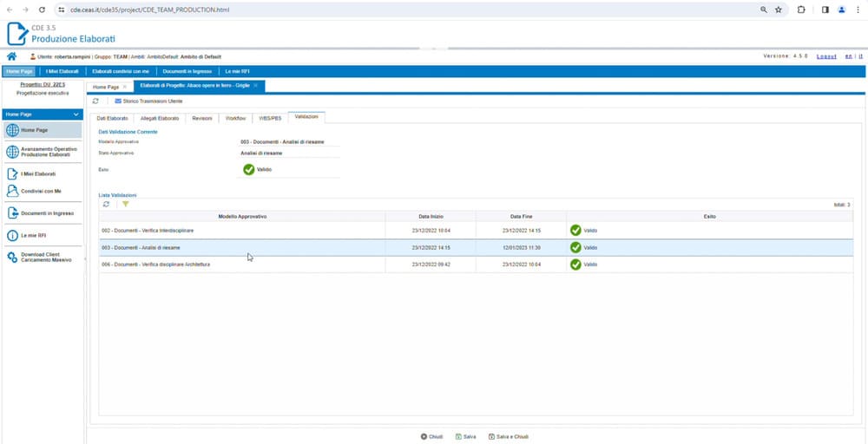Switch to the Home Page document tab
This screenshot has height=444, width=868.
pos(106,87)
